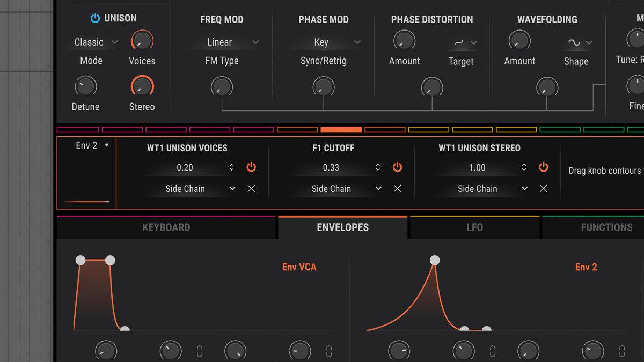Increase the 0.20 value using its stepper arrows

tap(232, 167)
